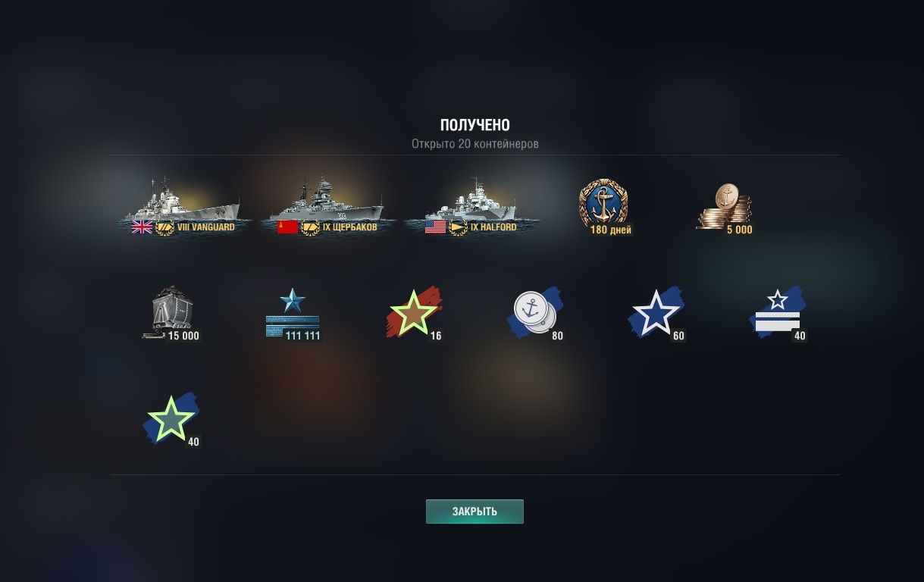The image size is (924, 582).
Task: Click the US flag beside Halford
Action: (435, 227)
